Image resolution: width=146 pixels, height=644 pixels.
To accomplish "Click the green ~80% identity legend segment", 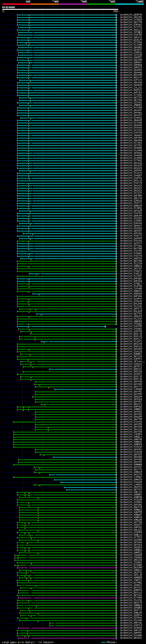I will [x=101, y=4].
